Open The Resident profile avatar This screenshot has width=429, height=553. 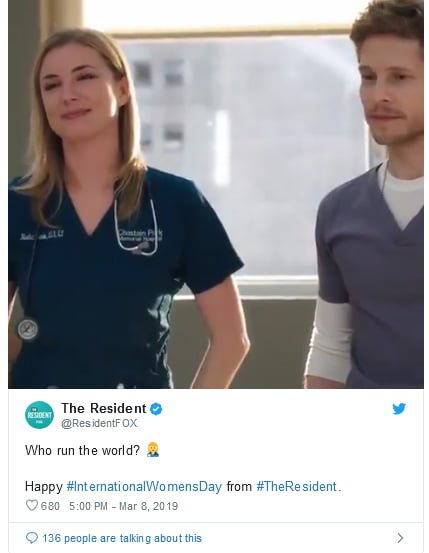pos(39,415)
